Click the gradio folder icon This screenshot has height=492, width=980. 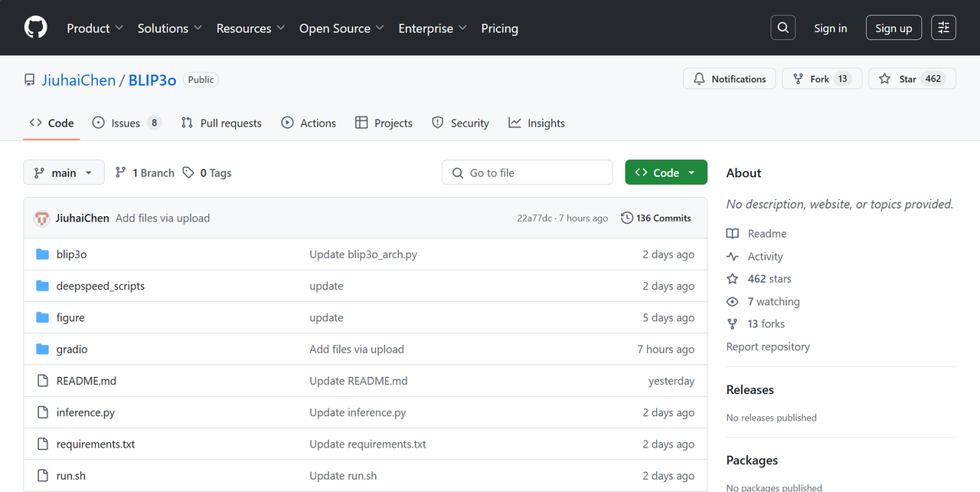click(42, 349)
